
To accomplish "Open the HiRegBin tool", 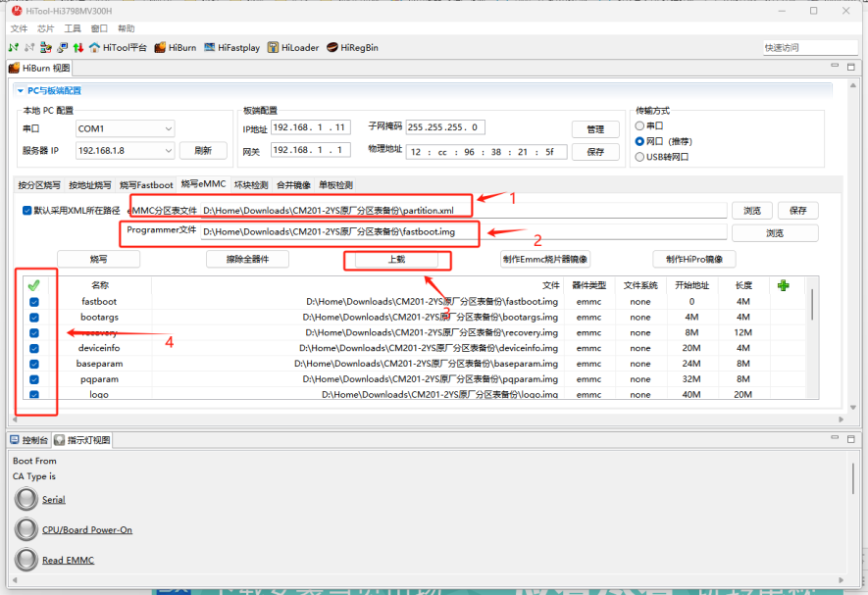I will 352,47.
